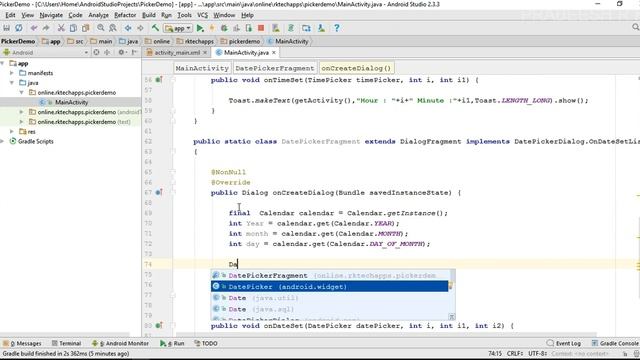Image resolution: width=640 pixels, height=360 pixels.
Task: Click Sync Project with Gradle Files icon
Action: 291,28
